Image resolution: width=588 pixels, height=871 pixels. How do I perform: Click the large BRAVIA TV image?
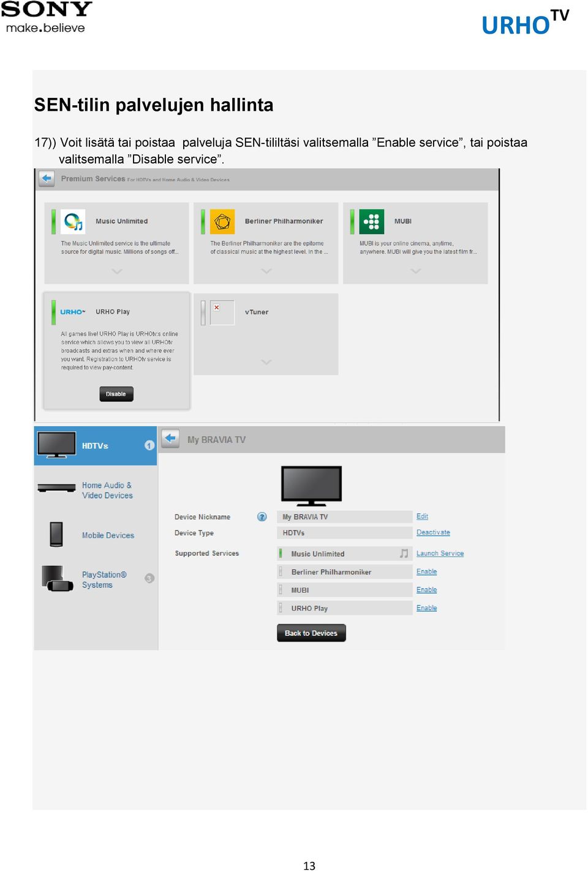(x=311, y=486)
